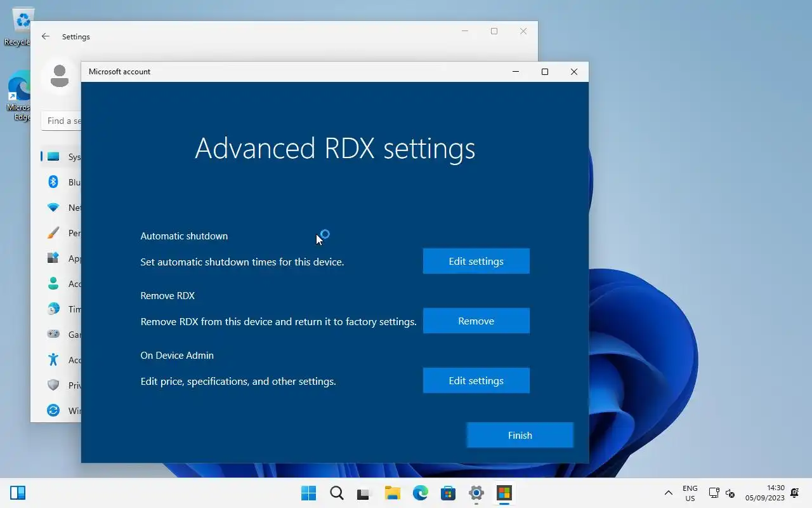The image size is (812, 508).
Task: Open the Accounts person icon in Settings
Action: [x=54, y=284]
